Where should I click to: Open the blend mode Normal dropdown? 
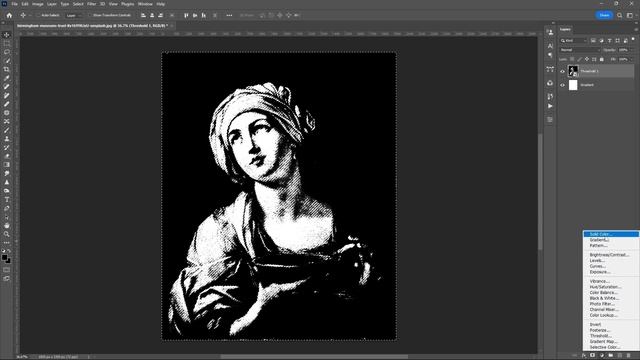580,50
